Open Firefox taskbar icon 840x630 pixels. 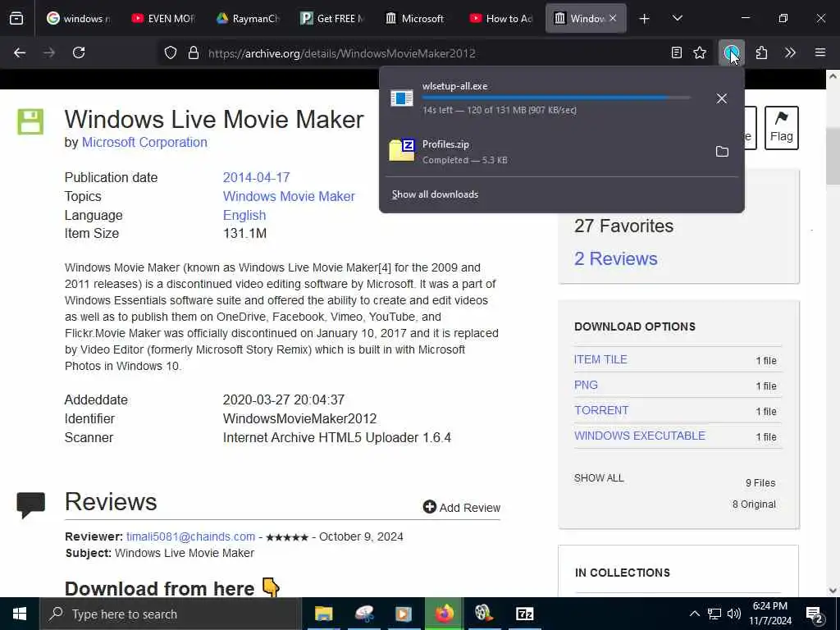coord(444,614)
